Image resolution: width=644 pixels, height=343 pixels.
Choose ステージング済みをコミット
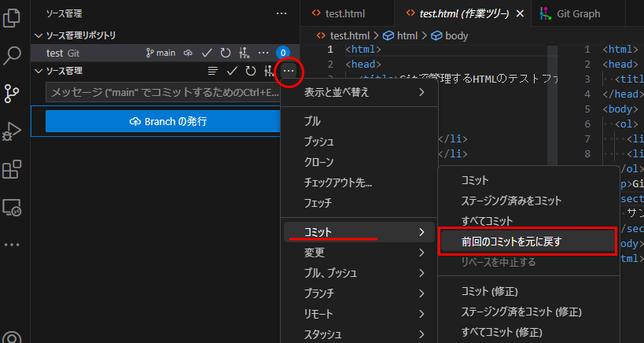point(528,201)
